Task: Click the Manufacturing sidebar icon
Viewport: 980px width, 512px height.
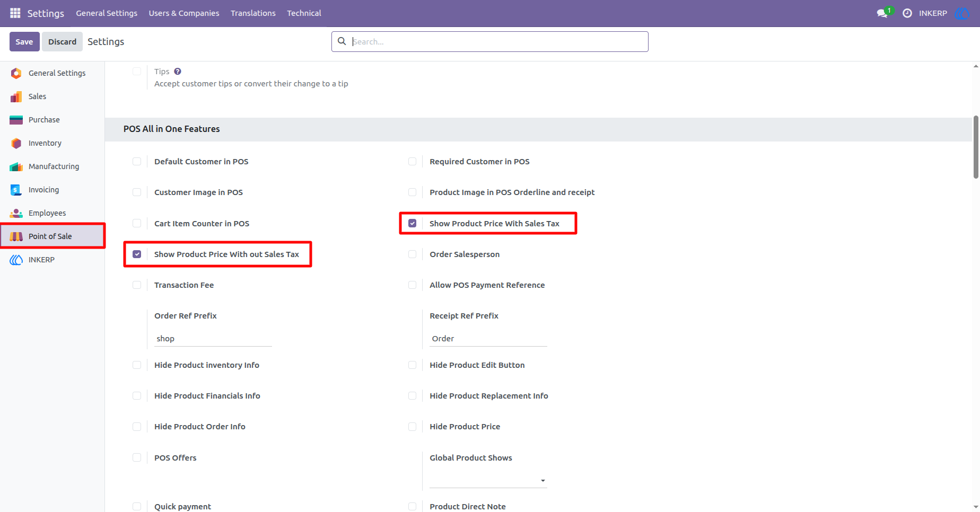Action: coord(16,166)
